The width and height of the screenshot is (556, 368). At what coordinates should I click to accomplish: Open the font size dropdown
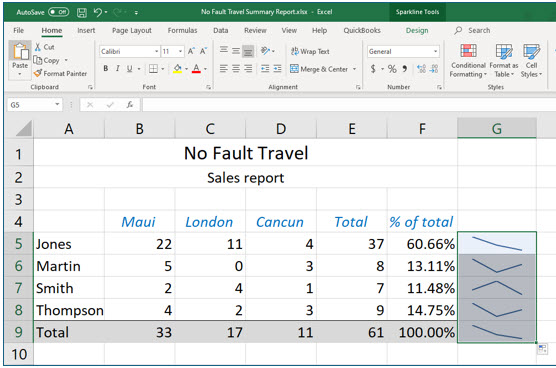tap(180, 51)
